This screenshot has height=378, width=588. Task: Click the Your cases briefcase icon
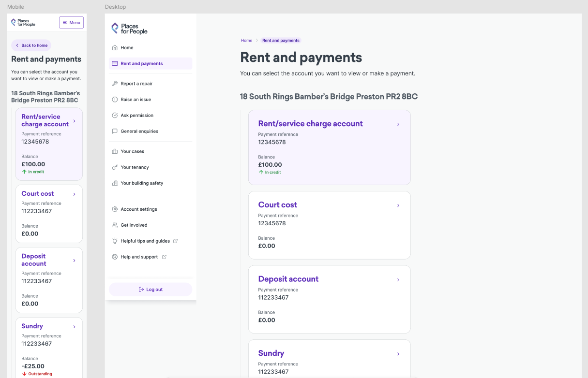click(x=115, y=151)
